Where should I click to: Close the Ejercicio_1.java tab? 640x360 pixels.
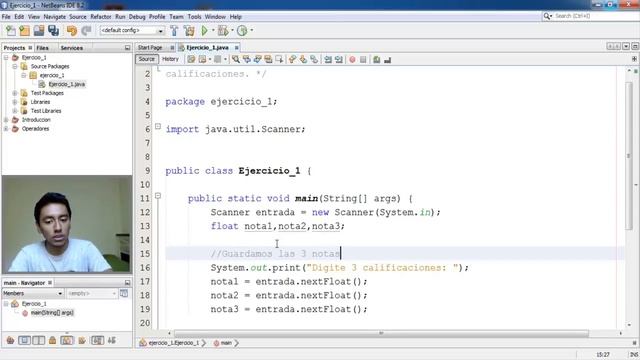(236, 48)
